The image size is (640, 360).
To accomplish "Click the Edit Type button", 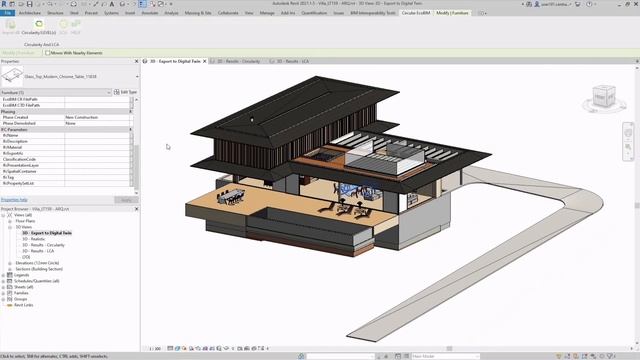I will tap(126, 93).
